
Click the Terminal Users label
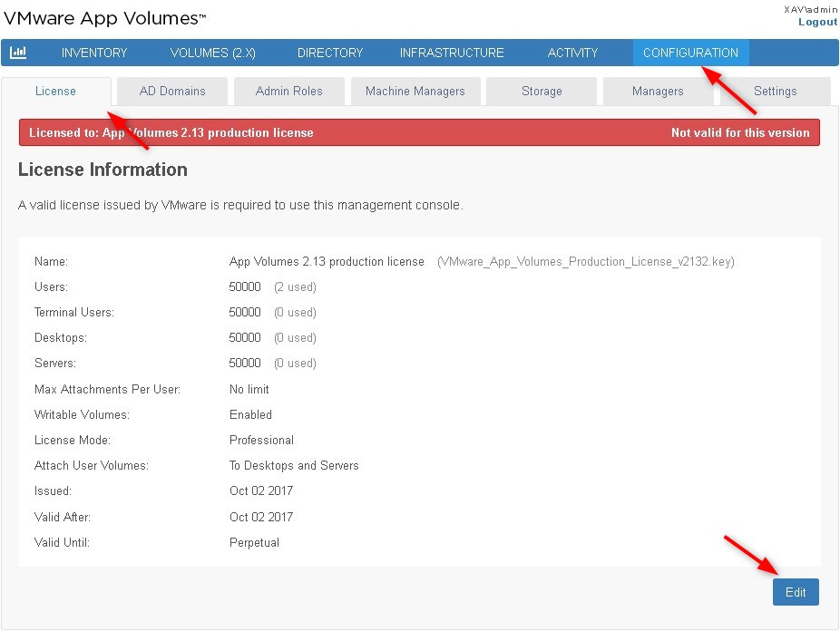74,312
